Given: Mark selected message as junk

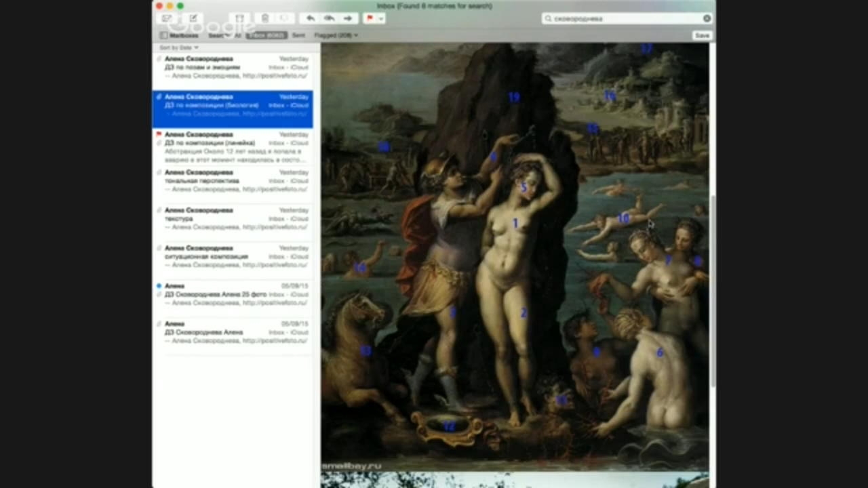Looking at the screenshot, I should pos(284,18).
